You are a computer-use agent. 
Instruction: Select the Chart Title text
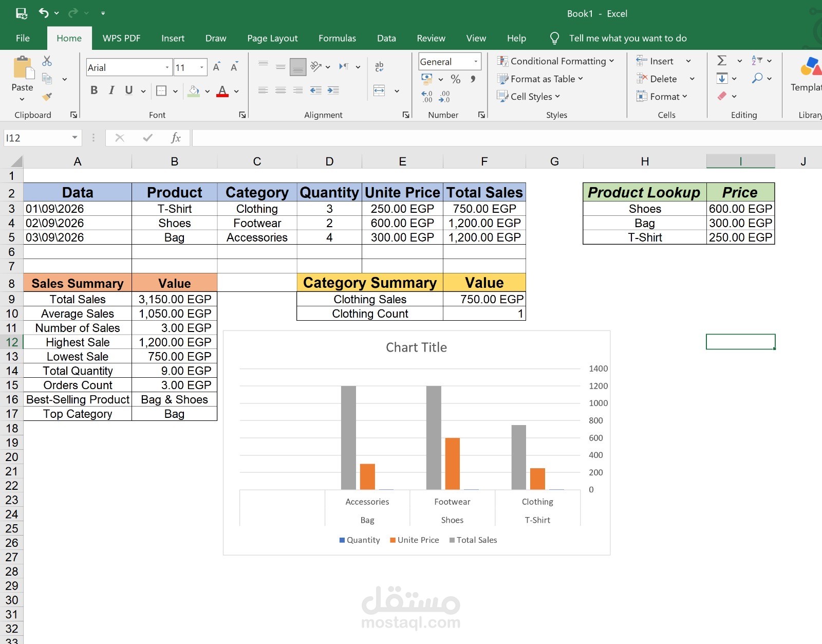point(416,347)
